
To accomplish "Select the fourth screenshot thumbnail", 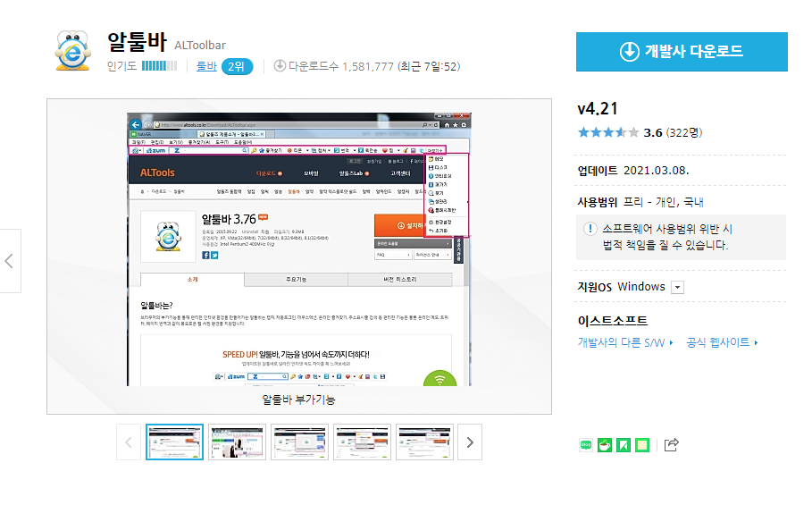I will (x=363, y=442).
